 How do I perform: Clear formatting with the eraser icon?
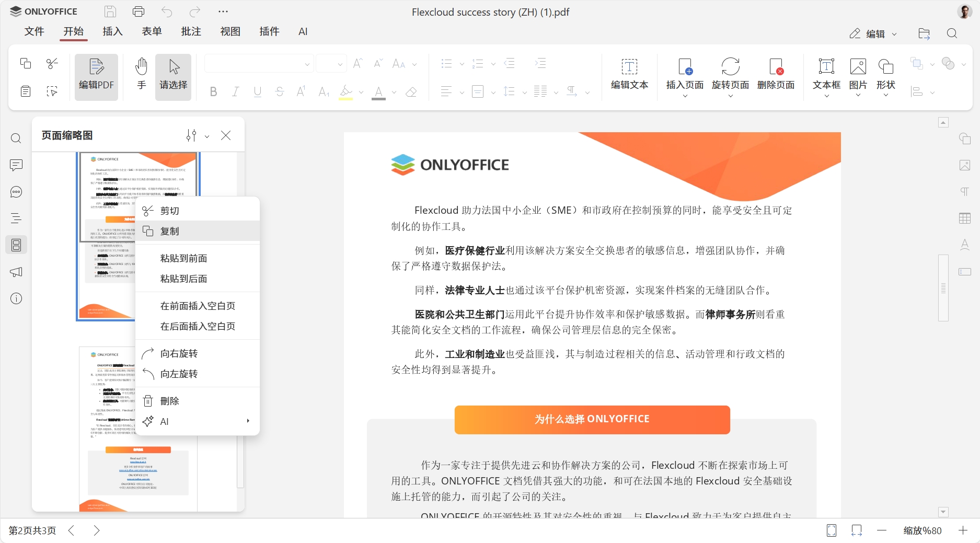[x=411, y=92]
